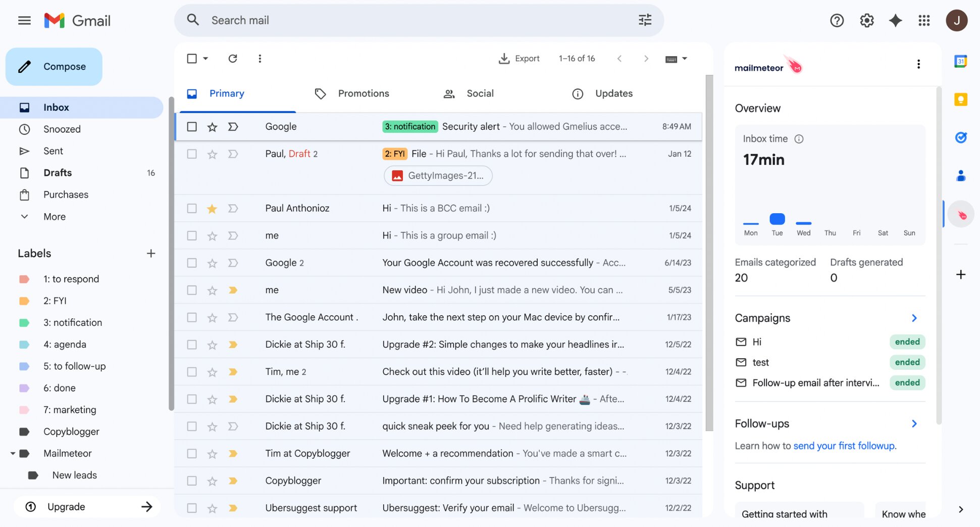Viewport: 980px width, 527px height.
Task: Click the Export icon above the email list
Action: pos(504,59)
